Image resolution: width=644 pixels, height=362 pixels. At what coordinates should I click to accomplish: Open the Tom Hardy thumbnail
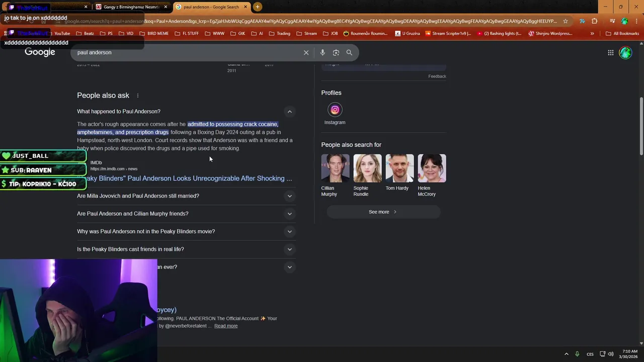tap(399, 168)
